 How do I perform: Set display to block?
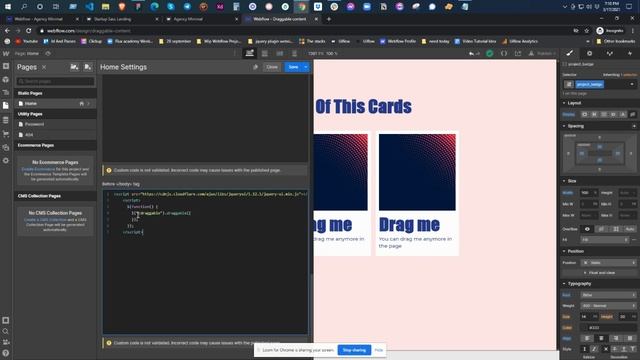[584, 115]
